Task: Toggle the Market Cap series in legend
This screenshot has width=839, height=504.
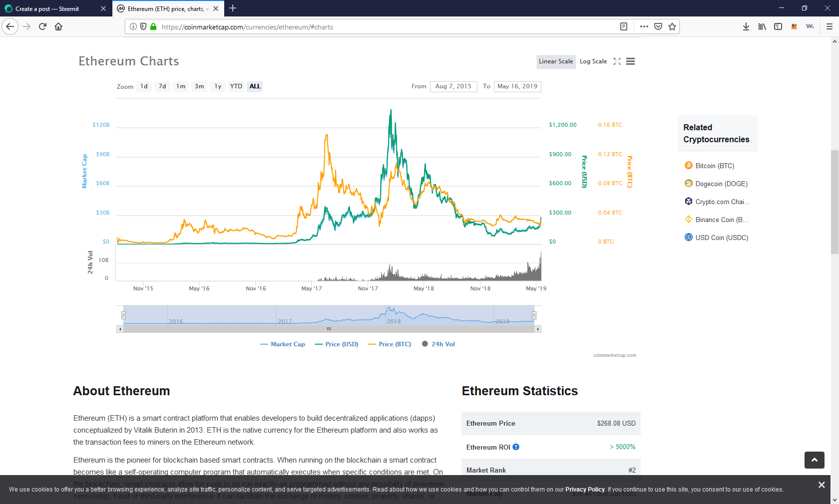Action: pos(283,344)
